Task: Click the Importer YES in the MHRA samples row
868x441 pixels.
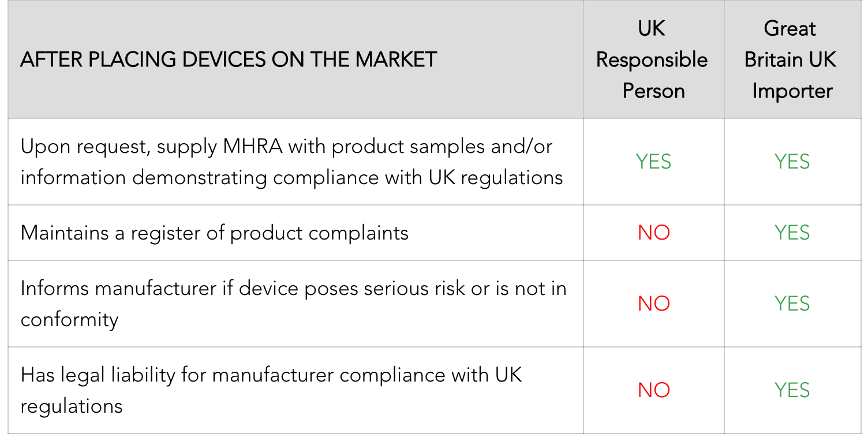Action: [792, 162]
